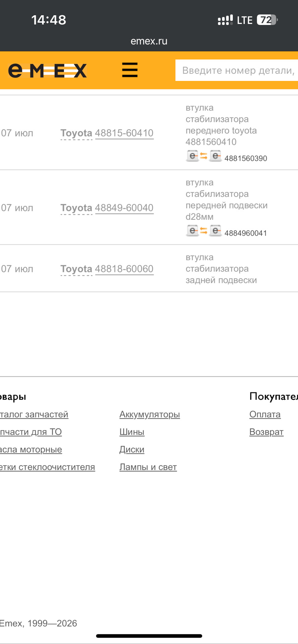Tap the cellular signal strength icon
The height and width of the screenshot is (644, 298).
pos(225,20)
